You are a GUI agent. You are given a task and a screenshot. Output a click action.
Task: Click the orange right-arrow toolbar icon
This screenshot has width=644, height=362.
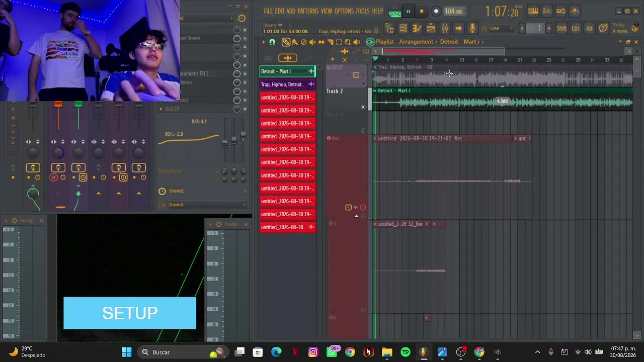[458, 28]
